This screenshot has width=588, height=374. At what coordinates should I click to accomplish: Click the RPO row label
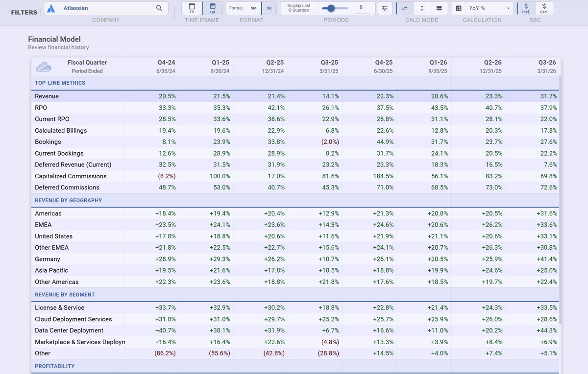click(x=41, y=108)
